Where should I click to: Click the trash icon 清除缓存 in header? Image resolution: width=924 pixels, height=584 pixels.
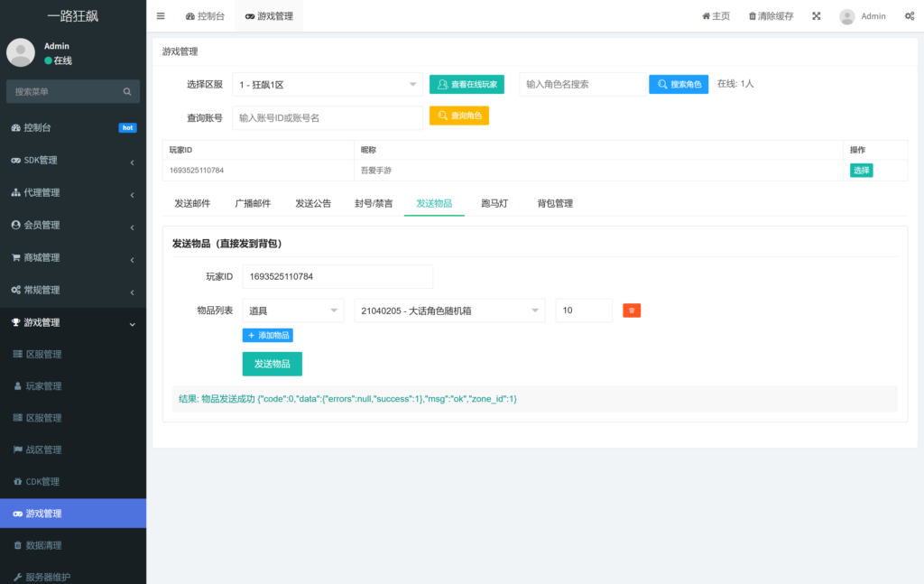753,16
